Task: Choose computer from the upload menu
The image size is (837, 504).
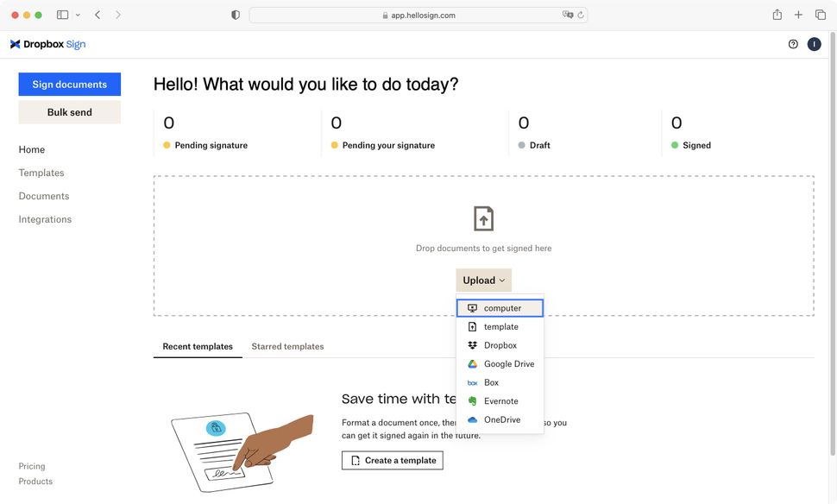Action: 500,308
